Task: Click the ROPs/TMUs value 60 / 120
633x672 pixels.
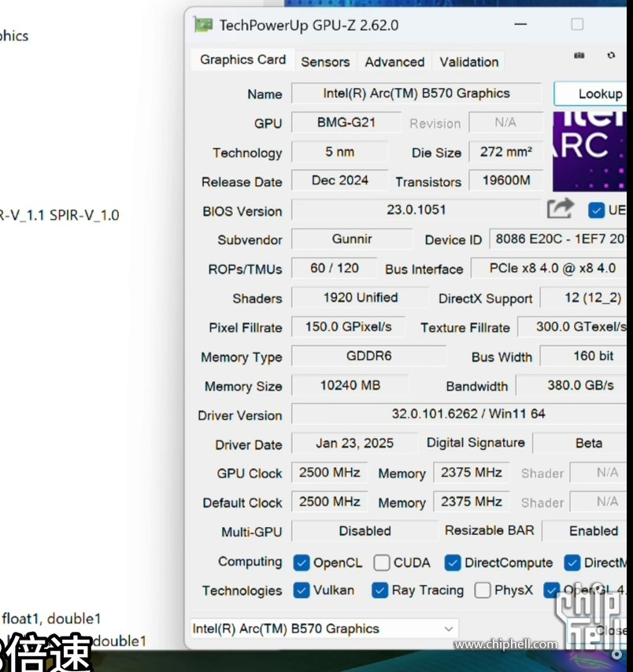Action: point(335,269)
